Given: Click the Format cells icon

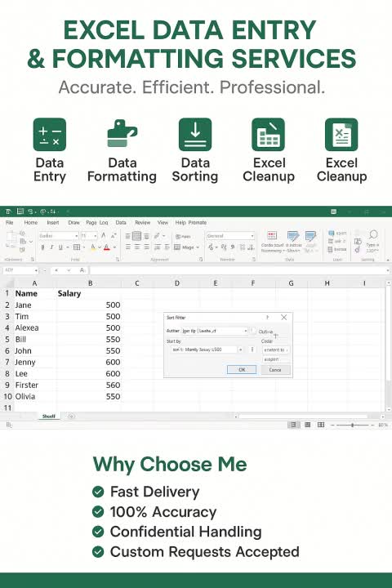Looking at the screenshot, I should pos(337,249).
